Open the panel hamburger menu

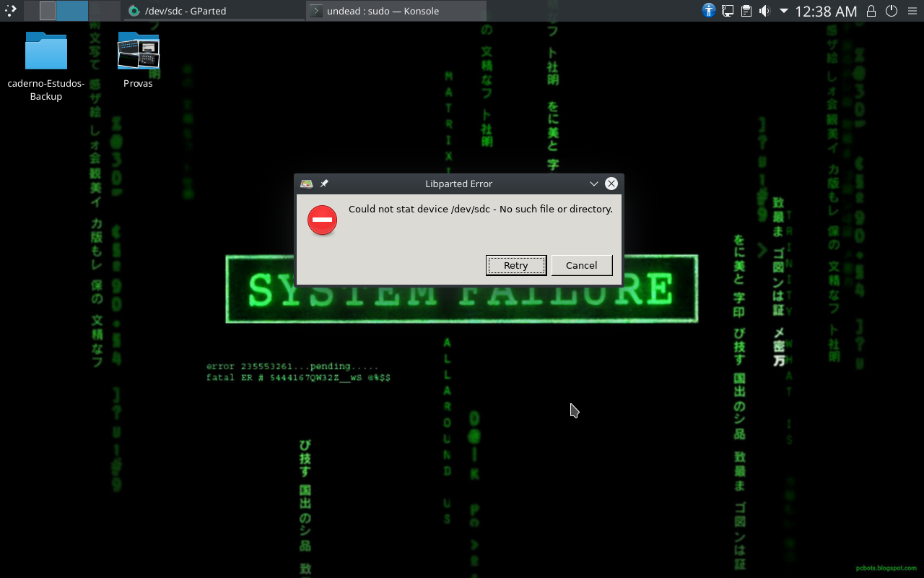tap(912, 11)
